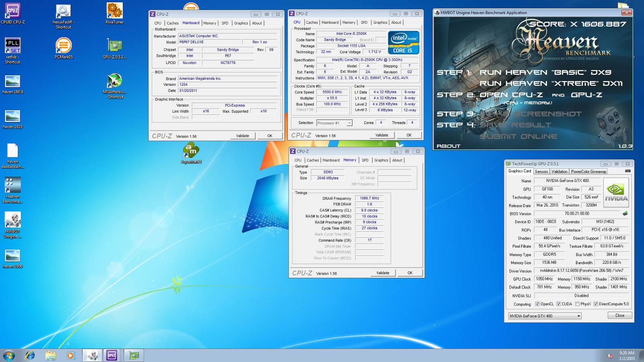Image resolution: width=644 pixels, height=362 pixels.
Task: Click RUN HEAVEN "XTREME" DX11
Action: 551,83
